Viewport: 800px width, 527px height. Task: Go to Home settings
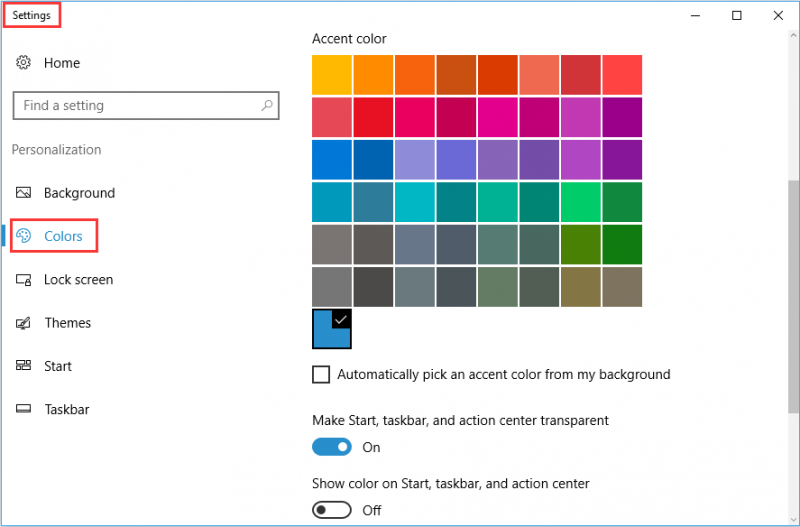pos(62,63)
